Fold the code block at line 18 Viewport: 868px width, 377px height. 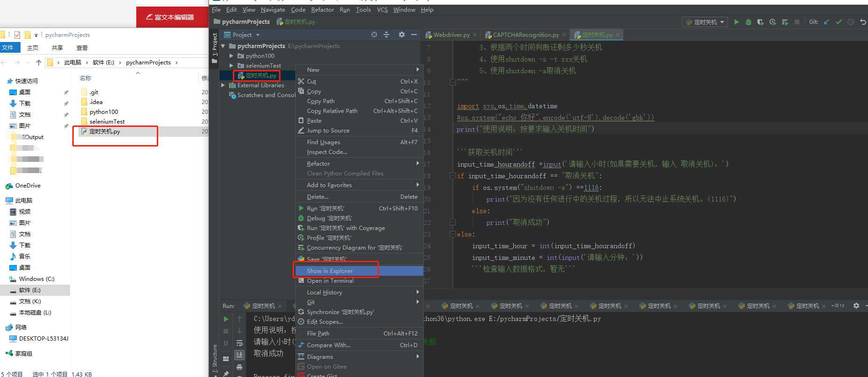(x=453, y=176)
